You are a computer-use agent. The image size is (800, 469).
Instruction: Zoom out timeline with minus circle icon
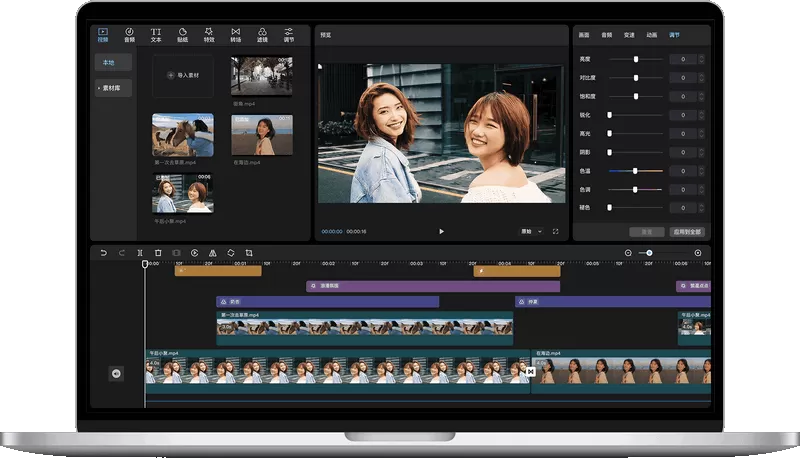coord(628,253)
